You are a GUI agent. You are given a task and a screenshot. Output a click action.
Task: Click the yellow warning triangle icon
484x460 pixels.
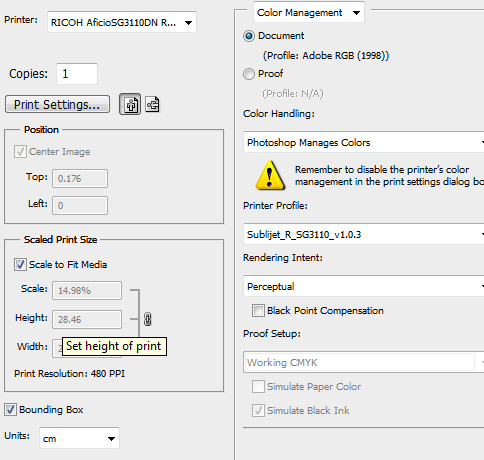(270, 175)
